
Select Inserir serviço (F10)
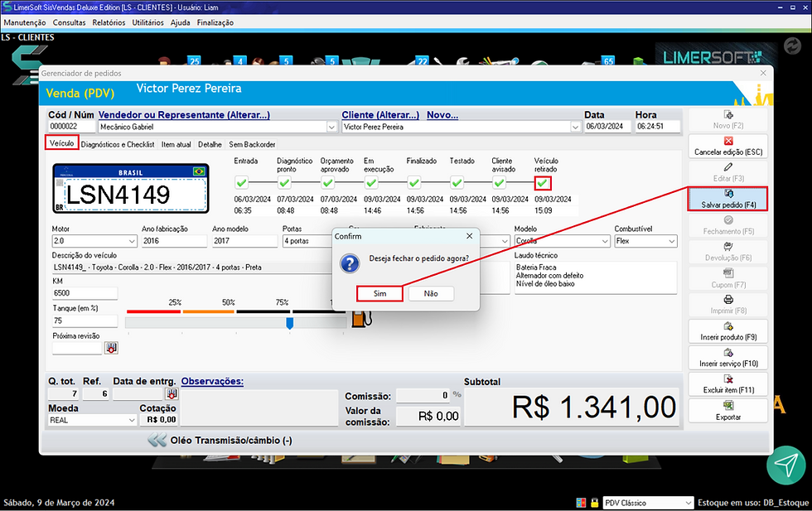click(727, 358)
